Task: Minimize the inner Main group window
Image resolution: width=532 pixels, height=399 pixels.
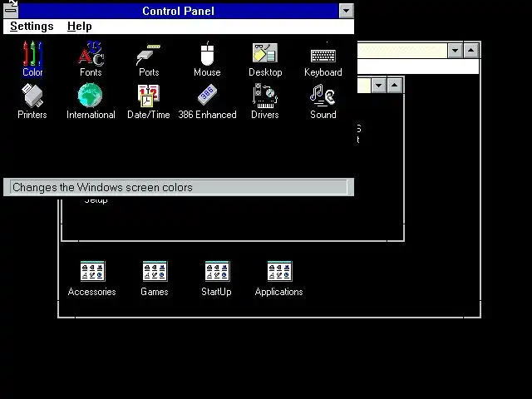Action: [379, 85]
